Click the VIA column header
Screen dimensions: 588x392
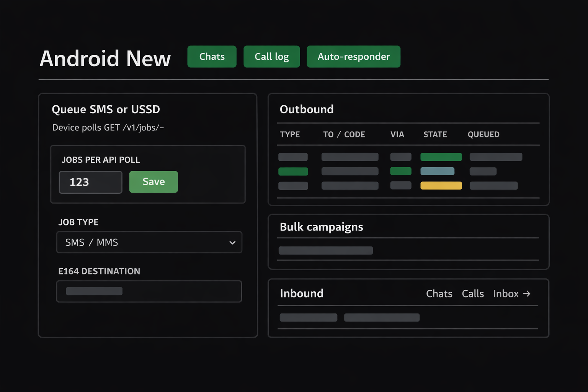397,134
